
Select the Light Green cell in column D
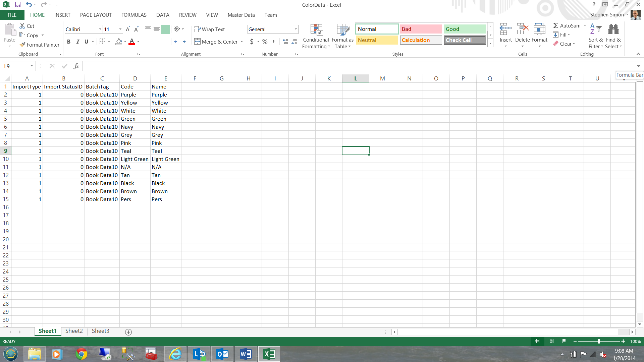135,159
